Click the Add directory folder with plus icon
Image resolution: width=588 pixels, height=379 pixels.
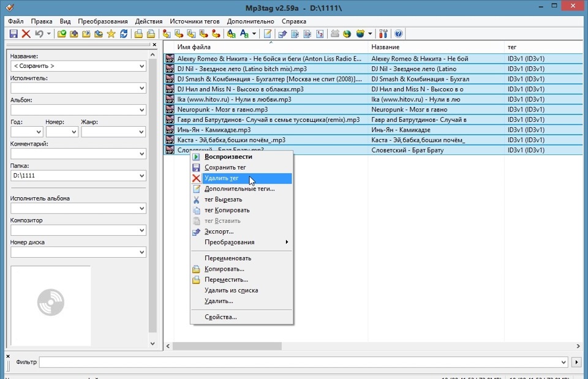point(74,34)
